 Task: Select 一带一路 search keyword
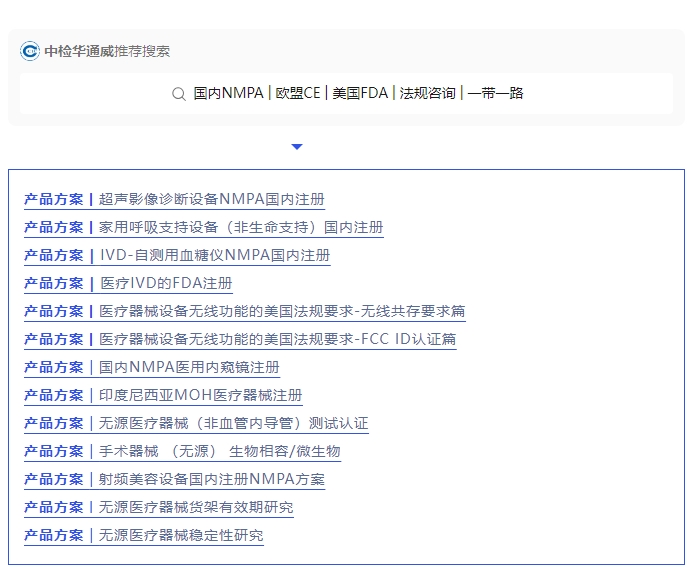(x=496, y=94)
